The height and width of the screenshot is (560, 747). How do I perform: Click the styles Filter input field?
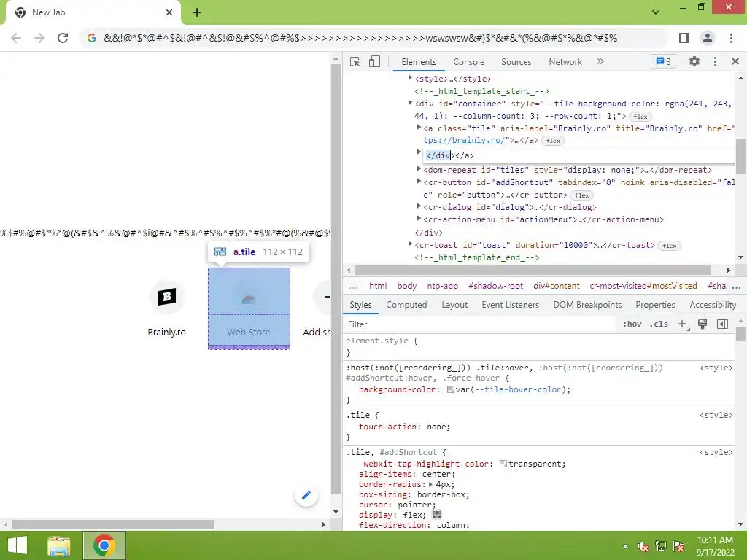coord(481,324)
